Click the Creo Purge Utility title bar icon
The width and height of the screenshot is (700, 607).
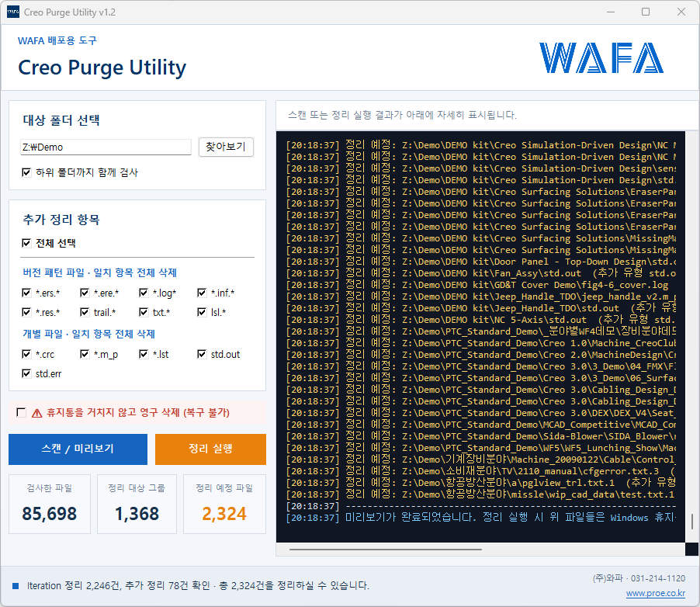(x=13, y=12)
